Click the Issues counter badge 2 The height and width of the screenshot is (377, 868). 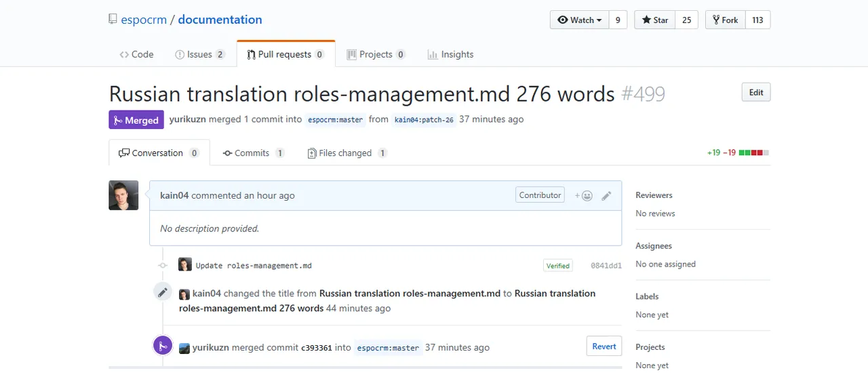coord(220,55)
